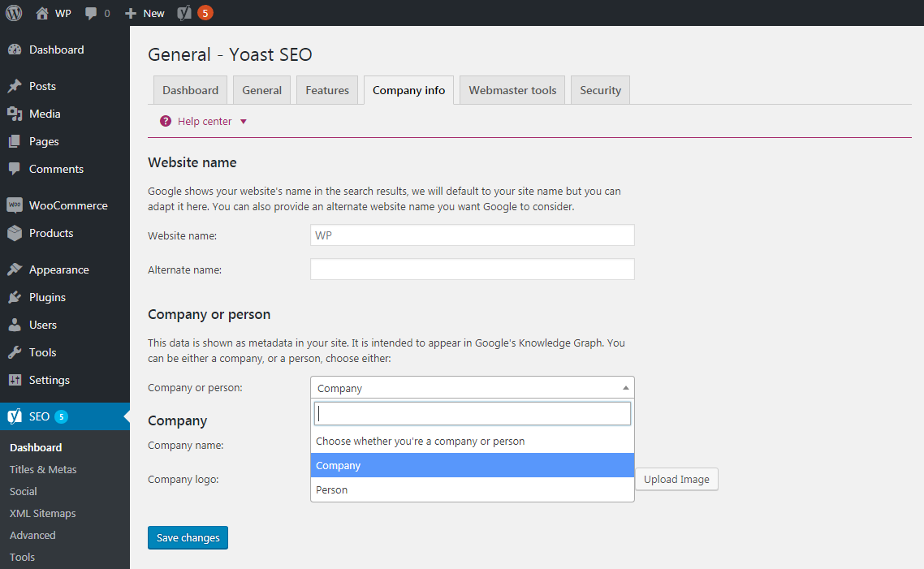Open the Features tab

click(x=327, y=90)
